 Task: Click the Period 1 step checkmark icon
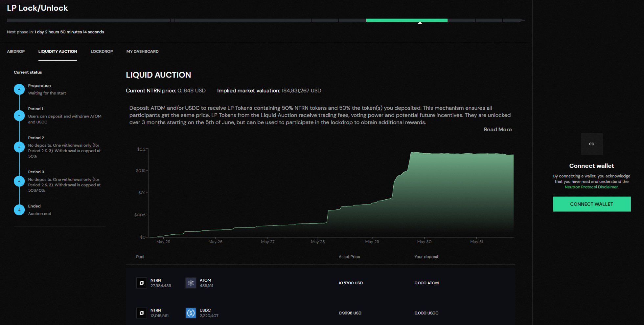(19, 116)
